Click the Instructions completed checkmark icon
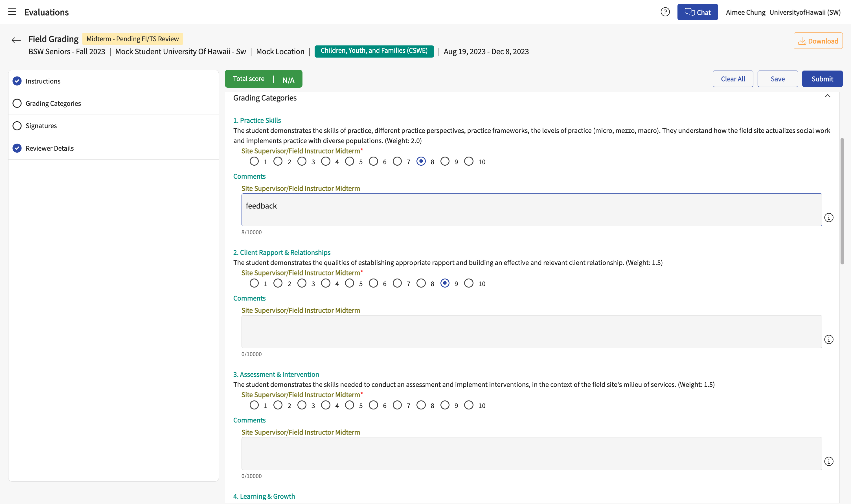 [x=17, y=81]
